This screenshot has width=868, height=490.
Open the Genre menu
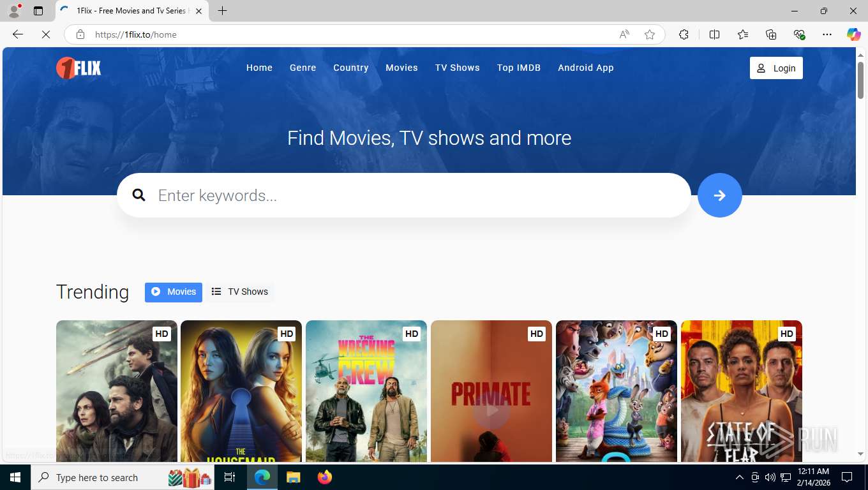coord(303,68)
